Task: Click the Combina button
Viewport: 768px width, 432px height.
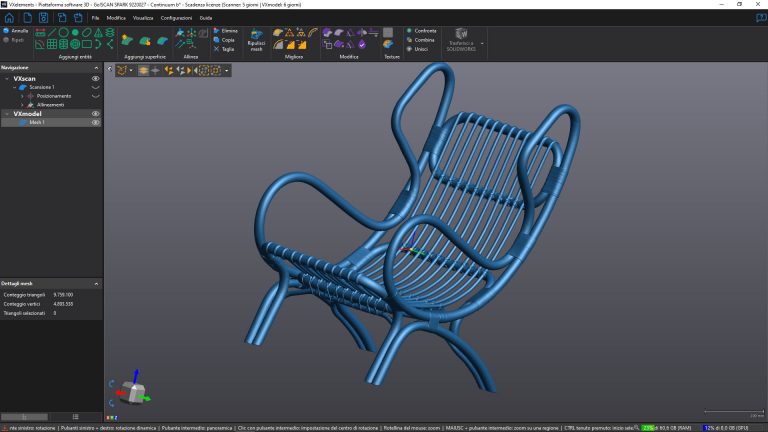Action: (x=421, y=39)
